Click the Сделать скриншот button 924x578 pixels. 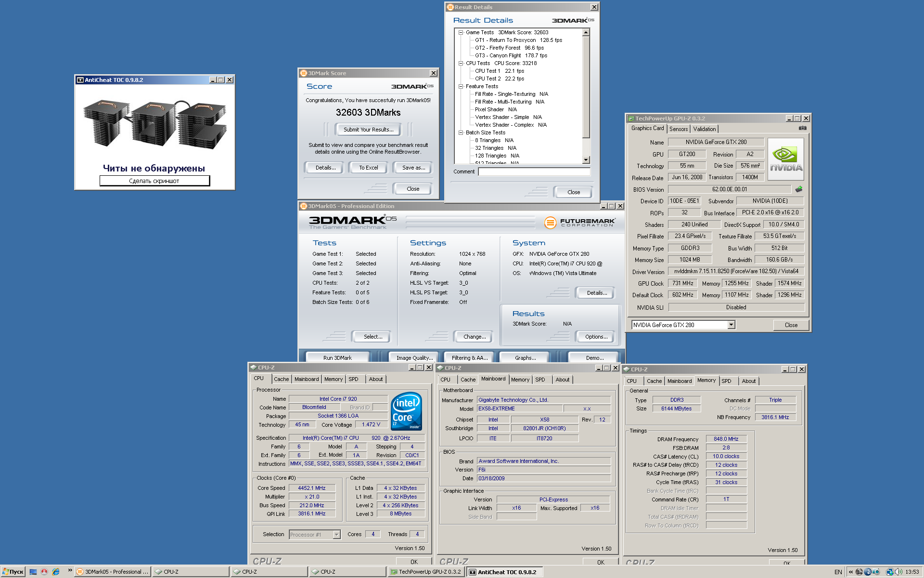point(154,181)
